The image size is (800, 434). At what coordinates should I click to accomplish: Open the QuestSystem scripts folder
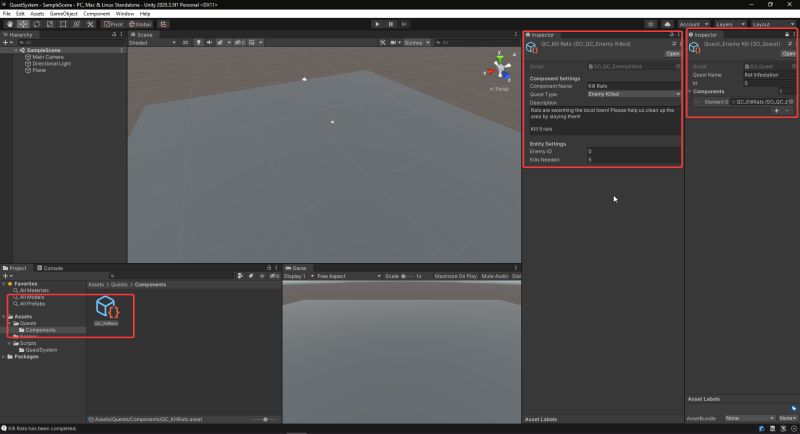(41, 350)
